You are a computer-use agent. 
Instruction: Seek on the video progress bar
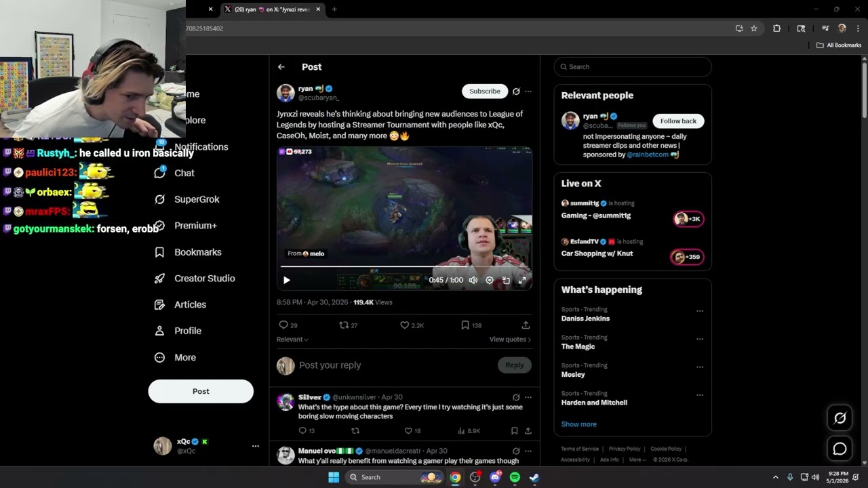point(404,266)
